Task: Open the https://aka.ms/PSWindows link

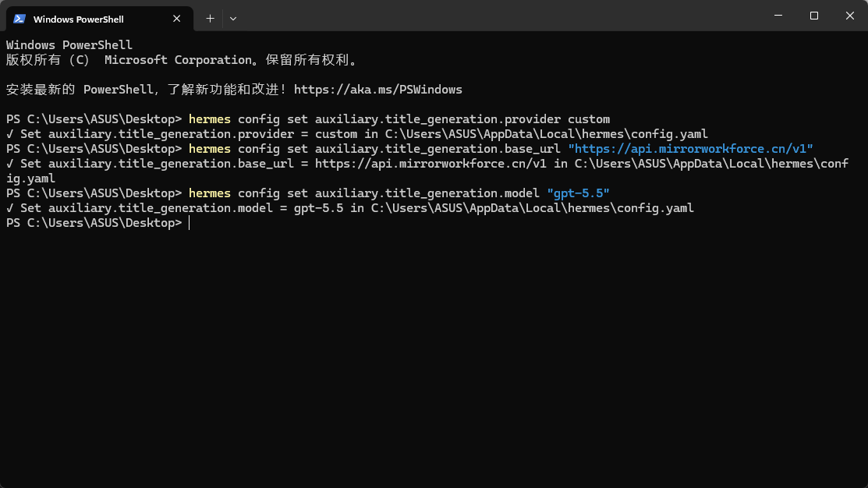Action: 377,90
